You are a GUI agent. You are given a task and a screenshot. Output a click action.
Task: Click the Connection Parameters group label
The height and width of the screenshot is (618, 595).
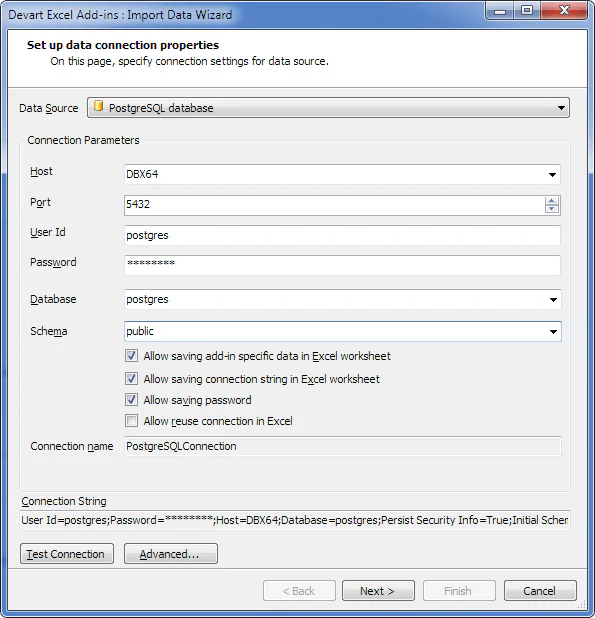pyautogui.click(x=83, y=140)
